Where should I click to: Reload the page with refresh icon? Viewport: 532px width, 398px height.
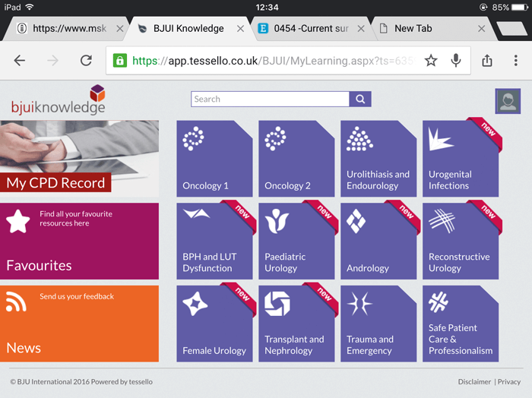tap(86, 61)
